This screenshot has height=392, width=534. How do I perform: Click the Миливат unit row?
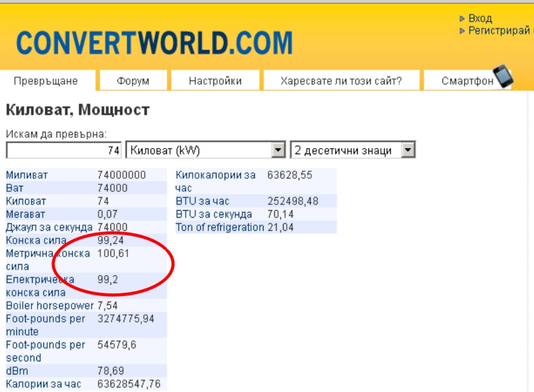27,175
